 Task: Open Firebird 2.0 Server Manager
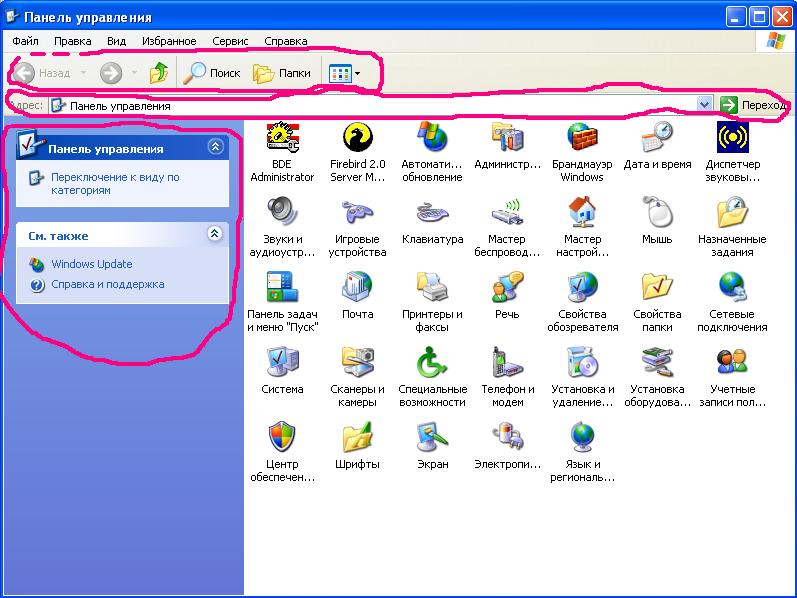click(357, 137)
